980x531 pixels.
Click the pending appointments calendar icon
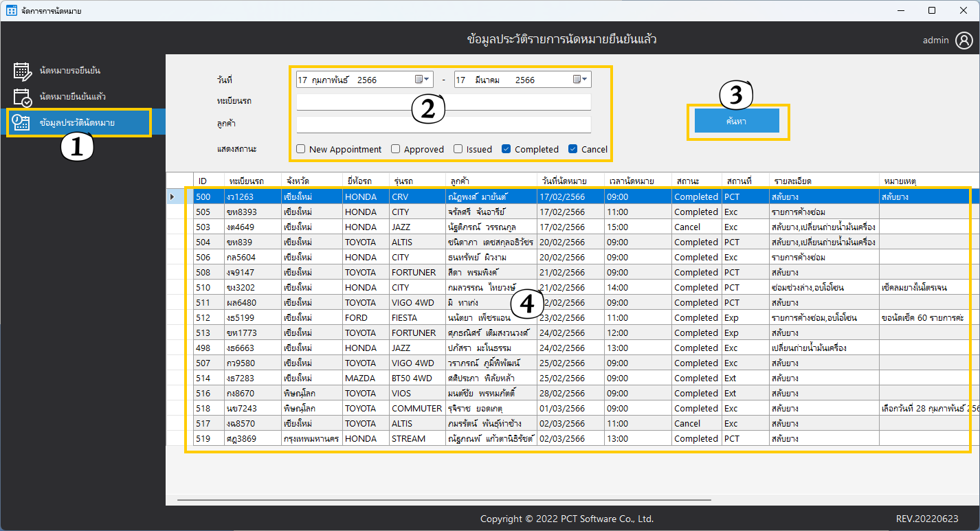click(x=22, y=71)
